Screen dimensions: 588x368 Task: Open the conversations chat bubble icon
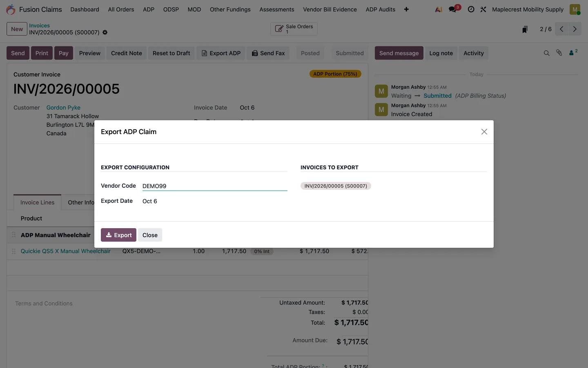[453, 9]
